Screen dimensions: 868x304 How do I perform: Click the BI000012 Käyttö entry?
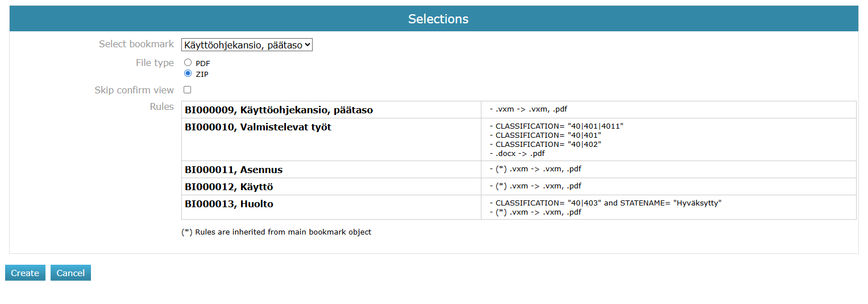tap(229, 187)
